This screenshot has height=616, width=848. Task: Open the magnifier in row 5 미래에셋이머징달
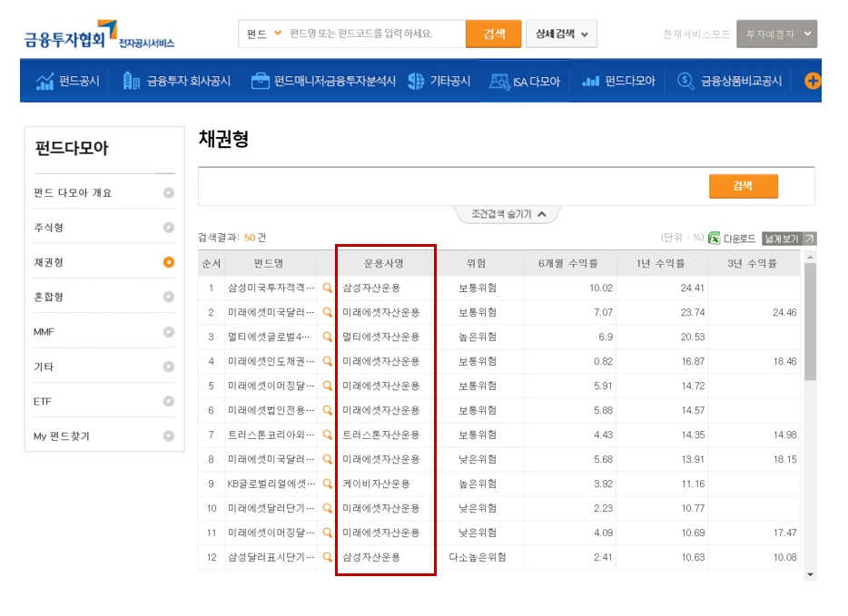[x=327, y=386]
